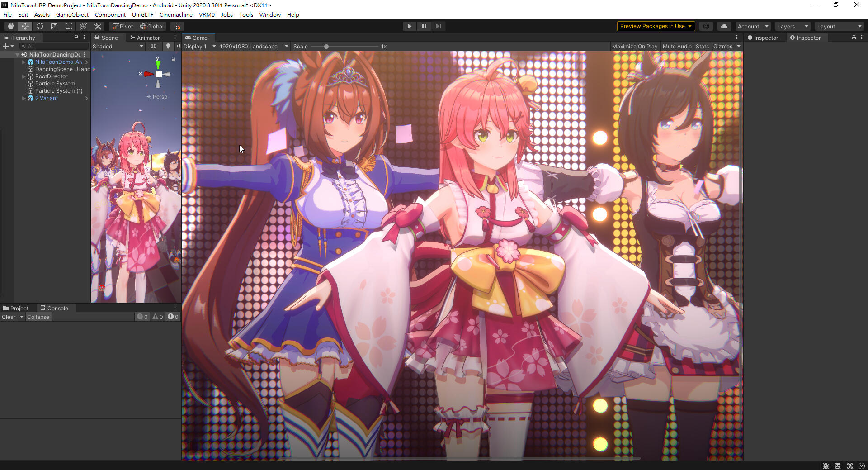Clear the Console log
Viewport: 868px width, 470px height.
pyautogui.click(x=9, y=317)
